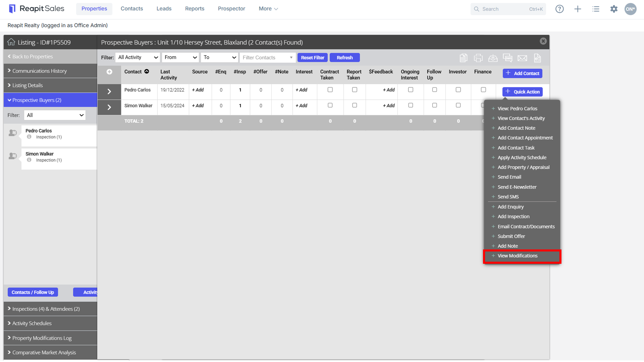Expand the Simon Walker row chevron
The image size is (644, 362).
click(x=109, y=107)
